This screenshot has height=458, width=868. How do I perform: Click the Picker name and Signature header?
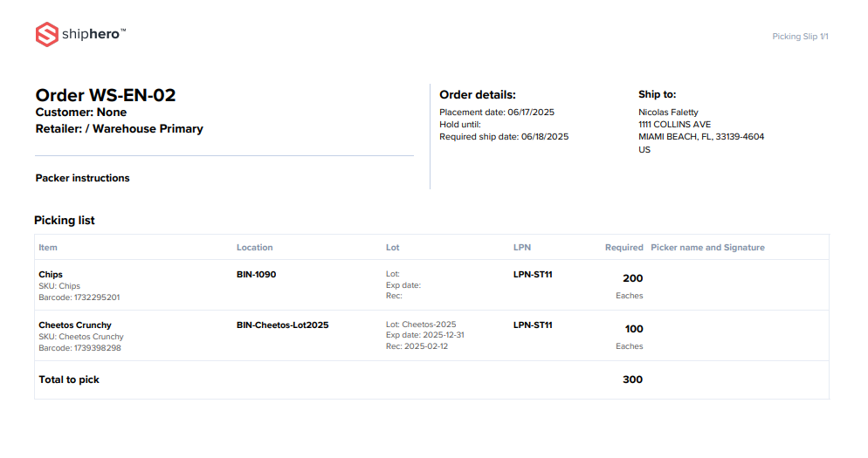(x=707, y=248)
